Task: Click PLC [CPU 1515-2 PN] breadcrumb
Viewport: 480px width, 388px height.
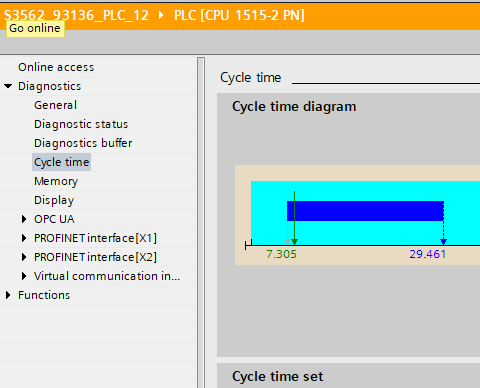Action: tap(239, 15)
